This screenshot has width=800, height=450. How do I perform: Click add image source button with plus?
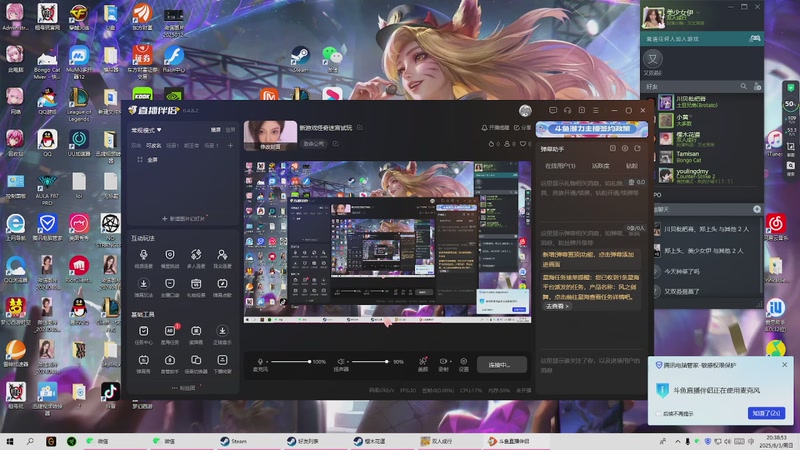pyautogui.click(x=183, y=218)
